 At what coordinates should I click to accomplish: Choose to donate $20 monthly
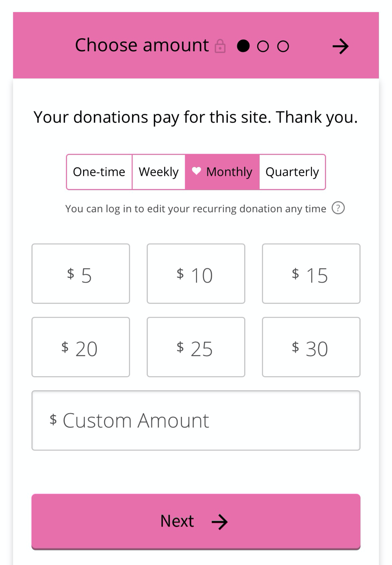(x=81, y=347)
